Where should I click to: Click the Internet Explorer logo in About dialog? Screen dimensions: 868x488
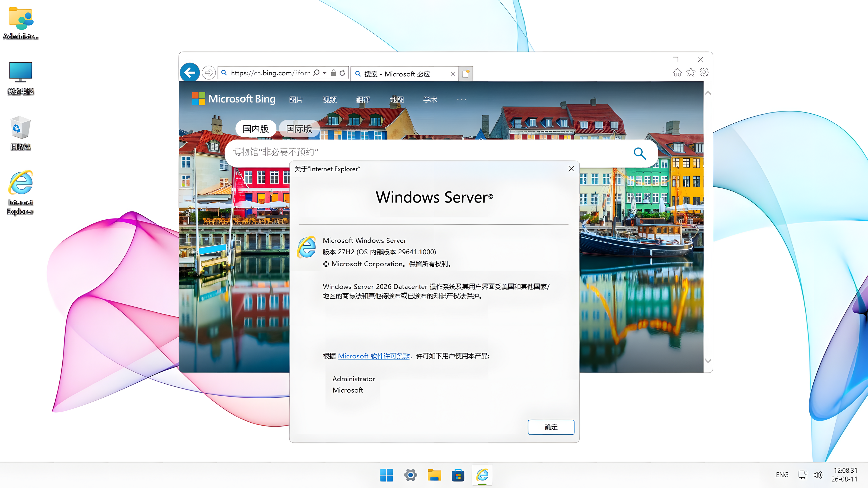tap(307, 247)
